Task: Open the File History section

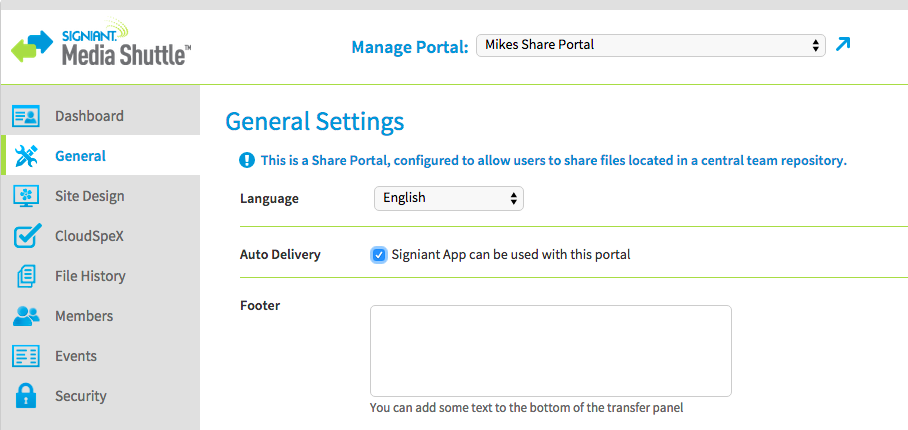Action: 90,276
